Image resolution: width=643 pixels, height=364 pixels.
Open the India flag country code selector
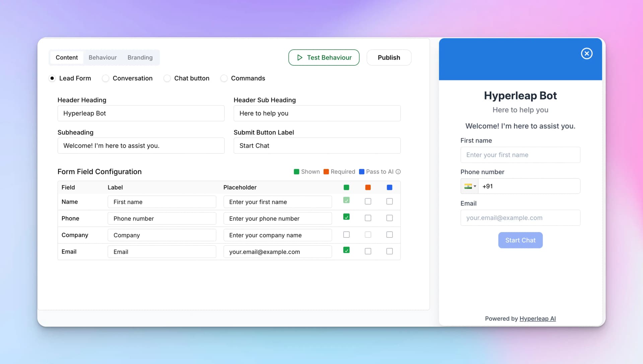coord(470,186)
